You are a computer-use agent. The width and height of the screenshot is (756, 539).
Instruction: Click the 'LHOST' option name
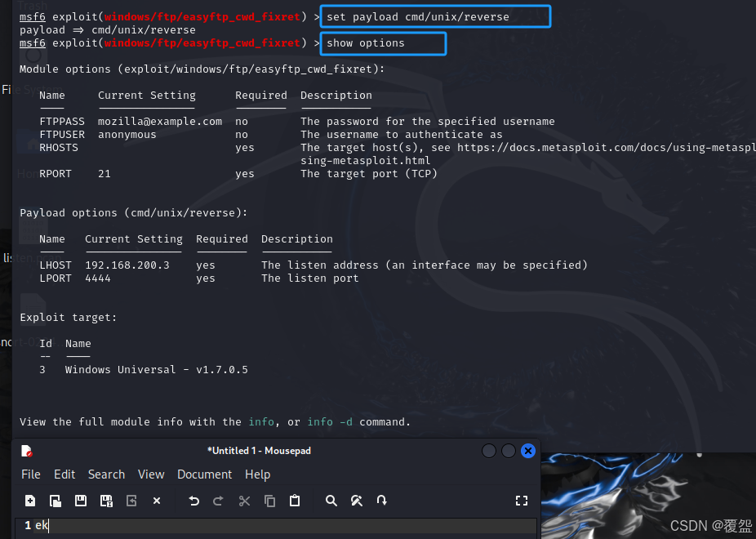[56, 265]
